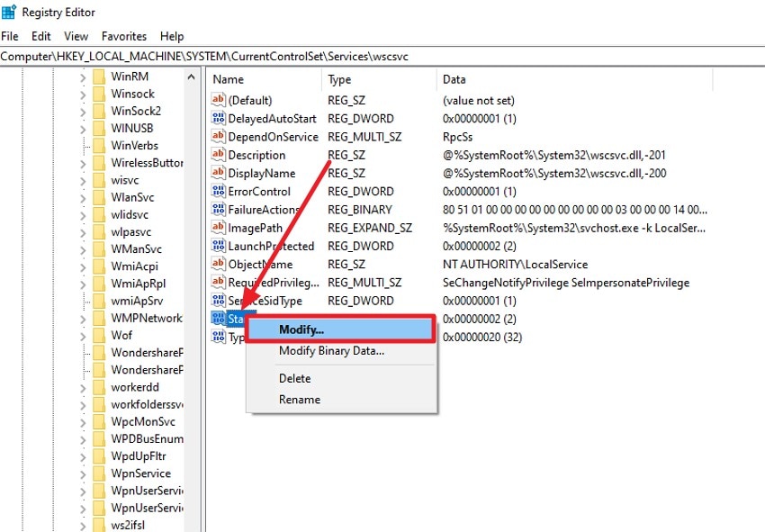This screenshot has width=765, height=532.
Task: Expand the WPDBusEnum tree node
Action: click(83, 439)
